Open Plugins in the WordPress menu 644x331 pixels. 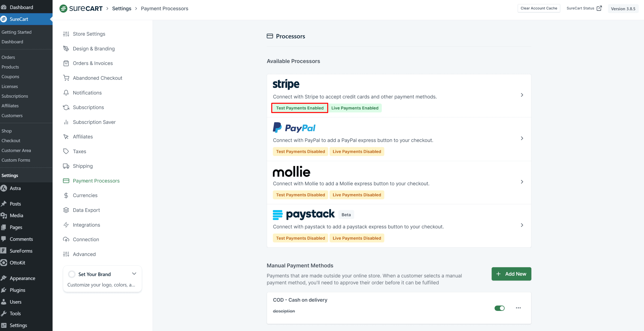click(17, 290)
